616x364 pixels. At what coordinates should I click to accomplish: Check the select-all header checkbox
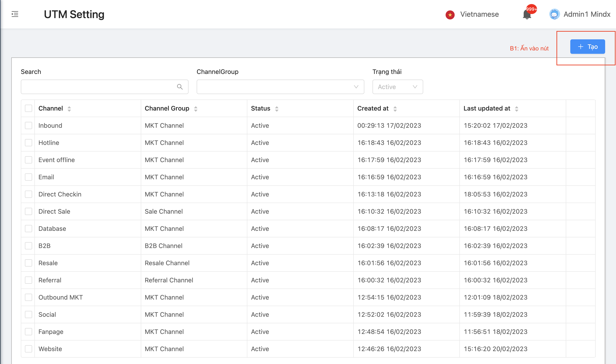29,109
